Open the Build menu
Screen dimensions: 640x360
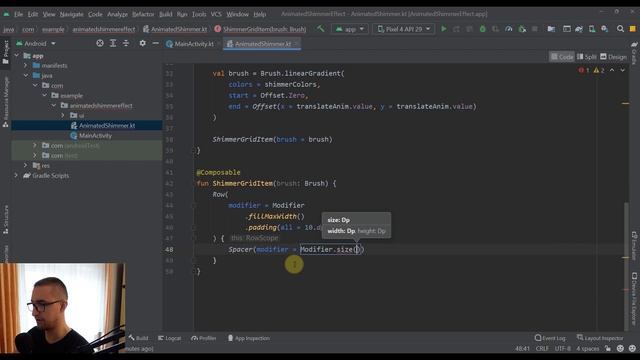point(165,14)
